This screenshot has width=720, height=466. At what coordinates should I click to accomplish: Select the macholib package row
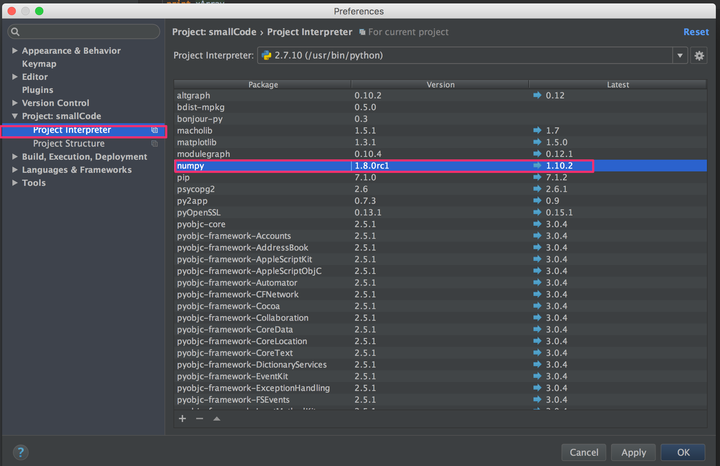[x=440, y=130]
